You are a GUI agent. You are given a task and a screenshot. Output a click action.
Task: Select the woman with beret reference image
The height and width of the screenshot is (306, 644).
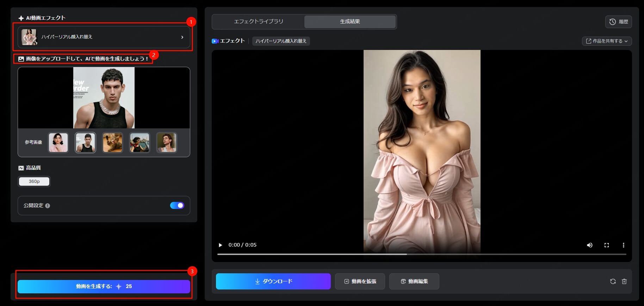[x=140, y=142]
